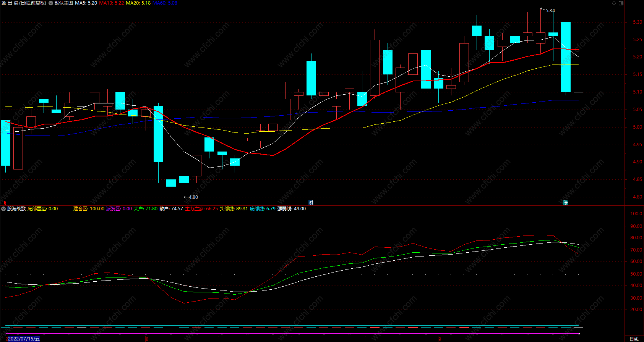Click the 散户: 74.57 reading
Image resolution: width=644 pixels, height=342 pixels.
click(171, 209)
